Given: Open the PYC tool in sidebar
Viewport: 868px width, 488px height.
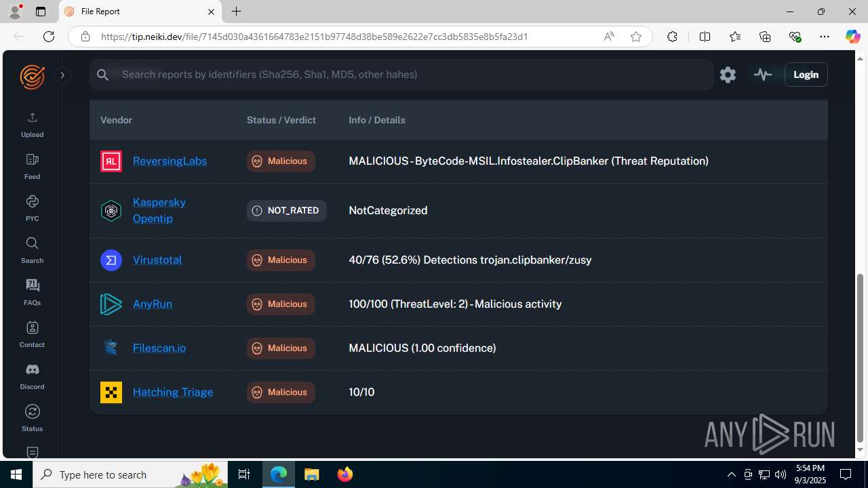Looking at the screenshot, I should pyautogui.click(x=32, y=209).
